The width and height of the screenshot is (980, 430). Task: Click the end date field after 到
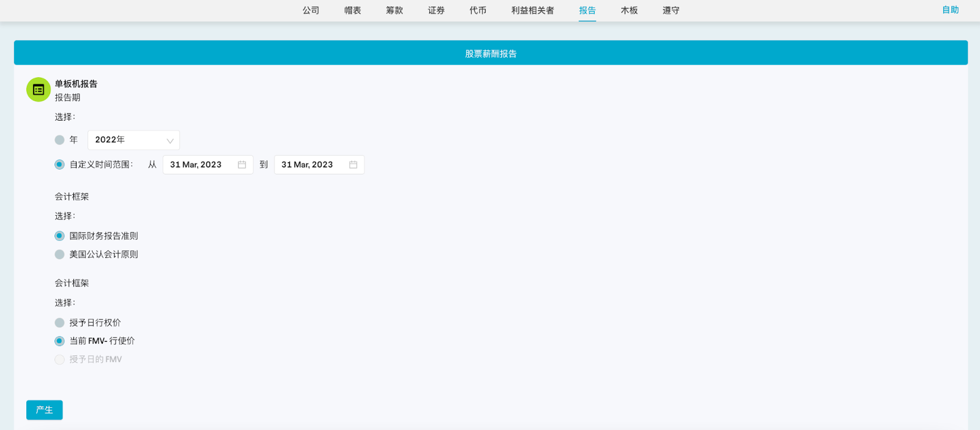tap(319, 165)
